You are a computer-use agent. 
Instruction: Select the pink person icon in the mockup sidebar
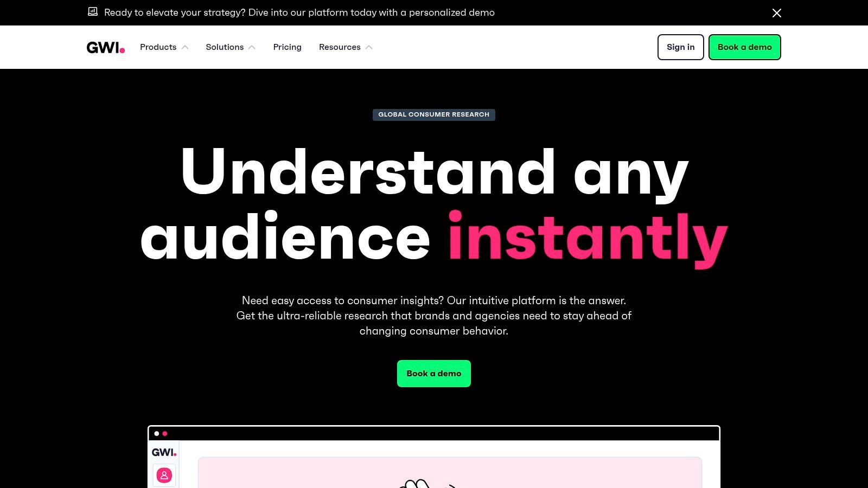[x=164, y=475]
